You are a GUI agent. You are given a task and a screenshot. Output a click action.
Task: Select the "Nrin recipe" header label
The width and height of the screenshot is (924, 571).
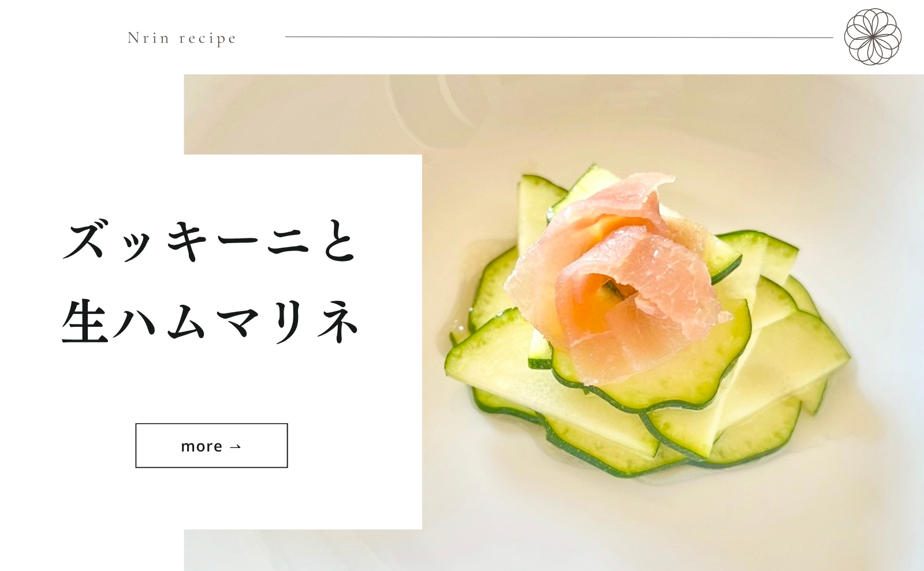(182, 38)
